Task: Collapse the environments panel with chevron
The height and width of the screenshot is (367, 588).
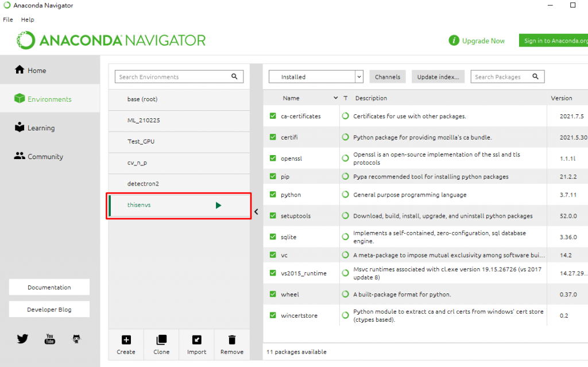Action: pos(256,212)
